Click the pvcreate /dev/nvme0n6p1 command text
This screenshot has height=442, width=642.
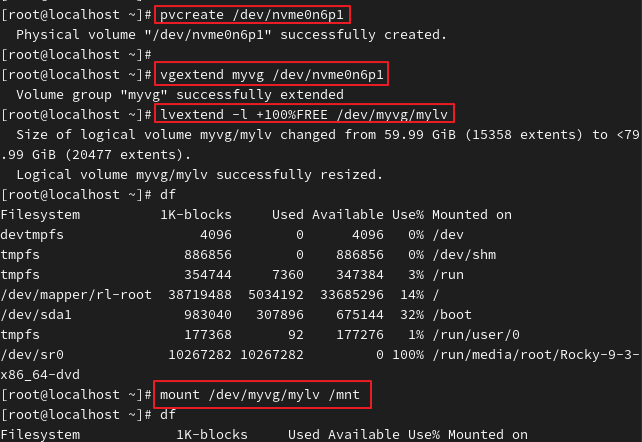point(251,15)
